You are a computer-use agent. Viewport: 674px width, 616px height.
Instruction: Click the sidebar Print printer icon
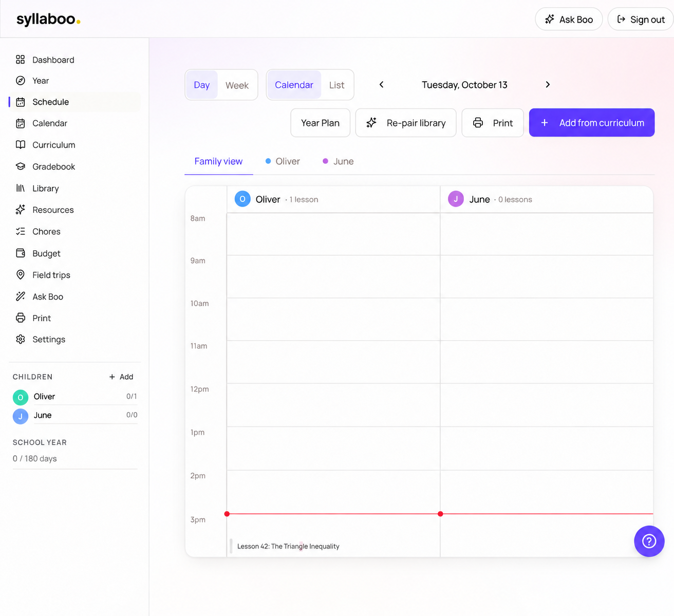point(21,318)
